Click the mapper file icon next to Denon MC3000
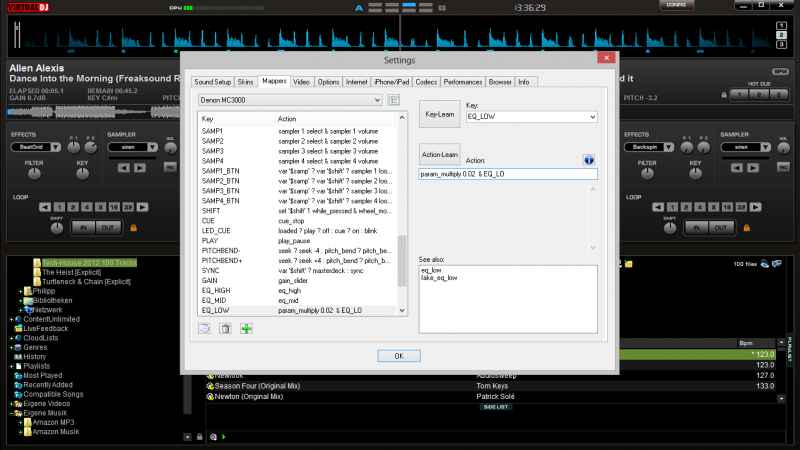Image resolution: width=800 pixels, height=450 pixels. click(x=394, y=100)
